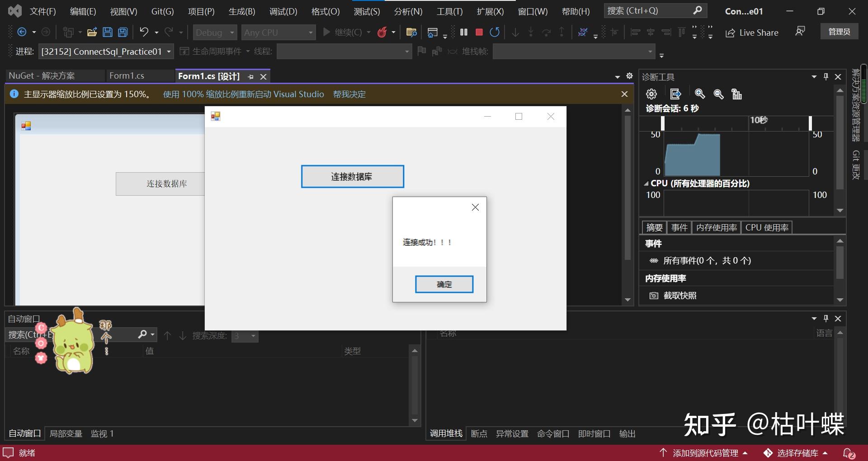Click restart with 100% scaling link
868x461 pixels.
[x=243, y=94]
